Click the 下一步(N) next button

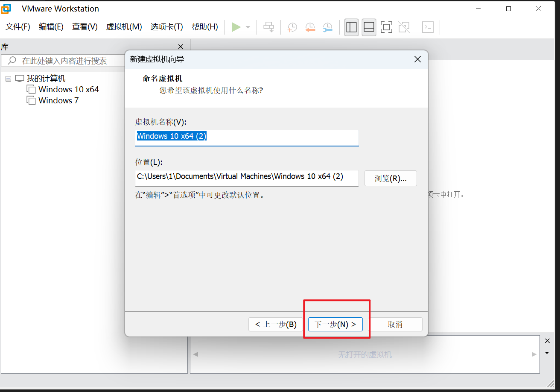(x=335, y=325)
